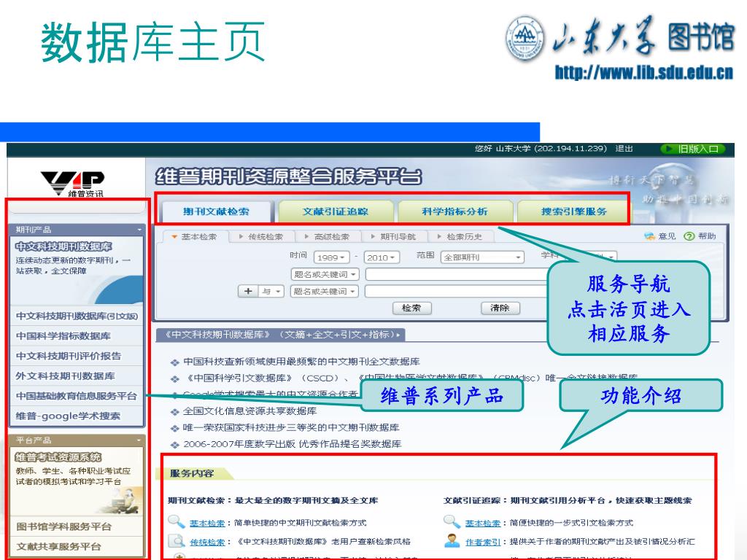The image size is (747, 560).
Task: Click the magnifier icon beside 期刊文献检索 基本检索
Action: coord(176,522)
